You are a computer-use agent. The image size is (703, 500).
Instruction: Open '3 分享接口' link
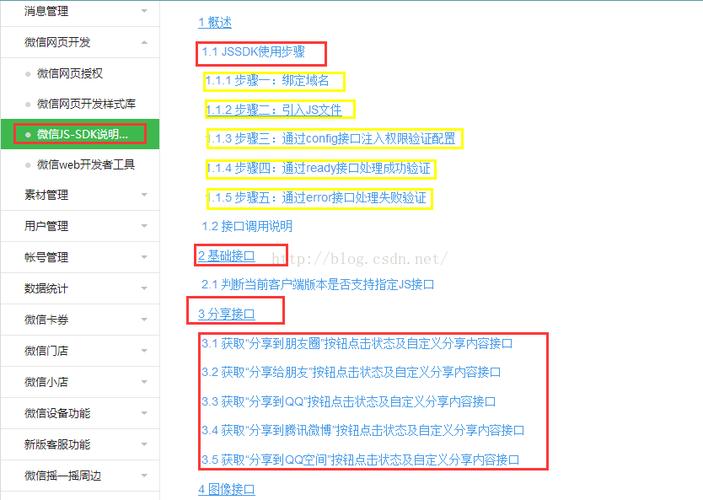(226, 314)
